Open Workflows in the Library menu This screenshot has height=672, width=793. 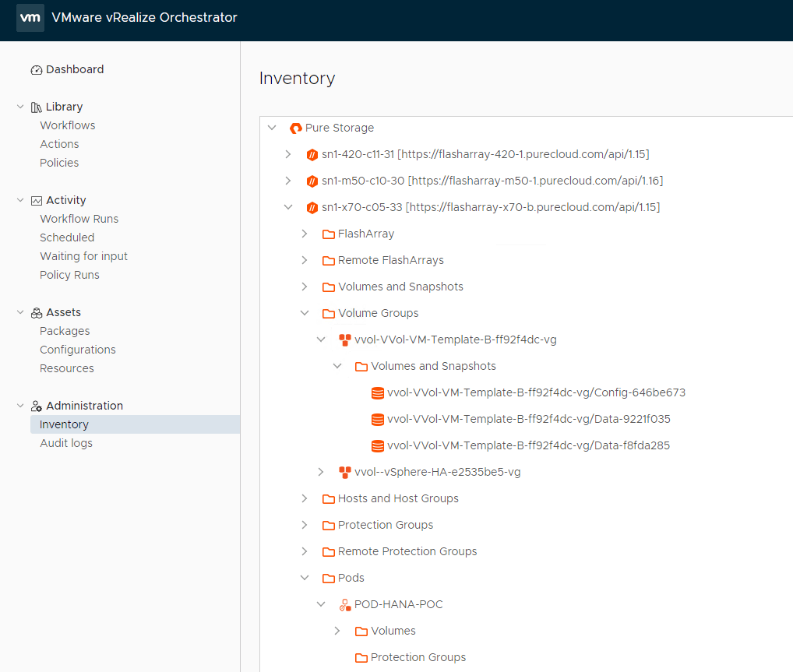(68, 125)
